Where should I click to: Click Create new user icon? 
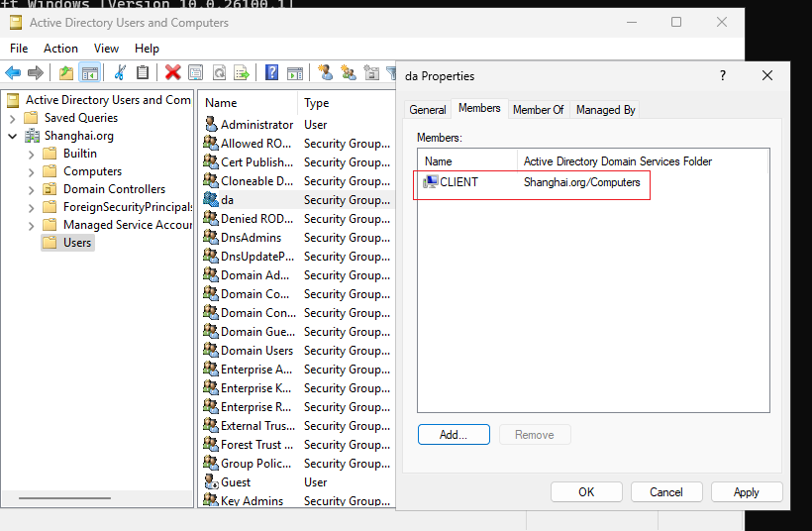point(325,72)
